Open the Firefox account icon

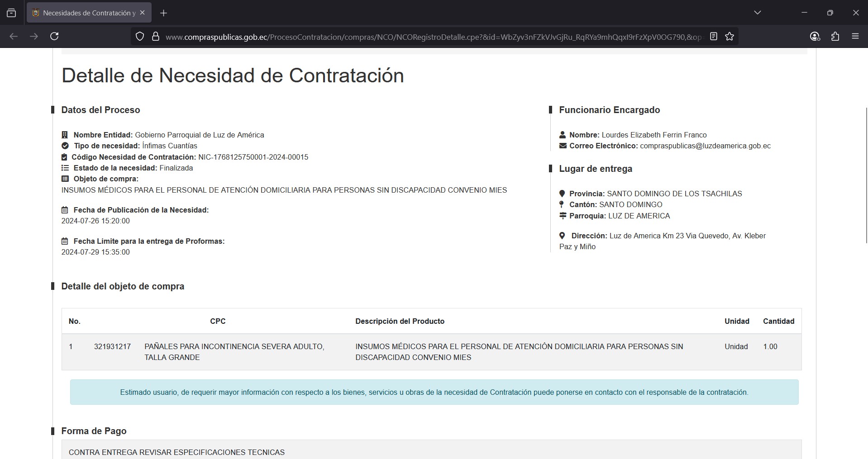[815, 36]
